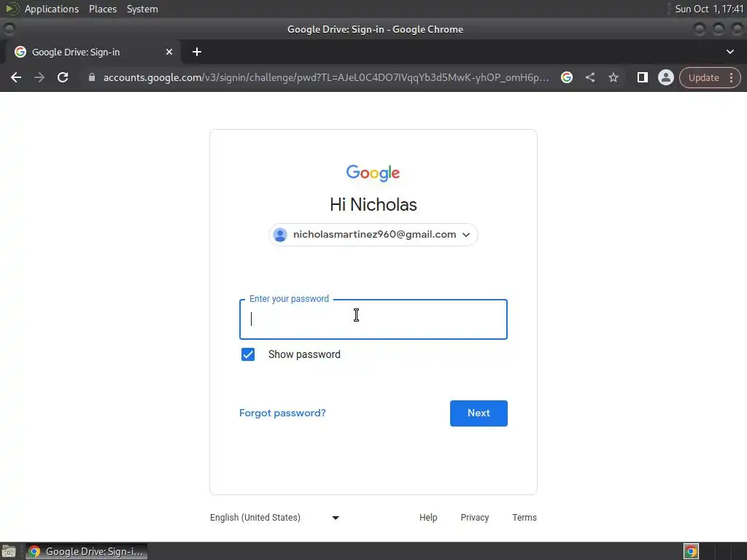Open the Places menu

coord(102,9)
